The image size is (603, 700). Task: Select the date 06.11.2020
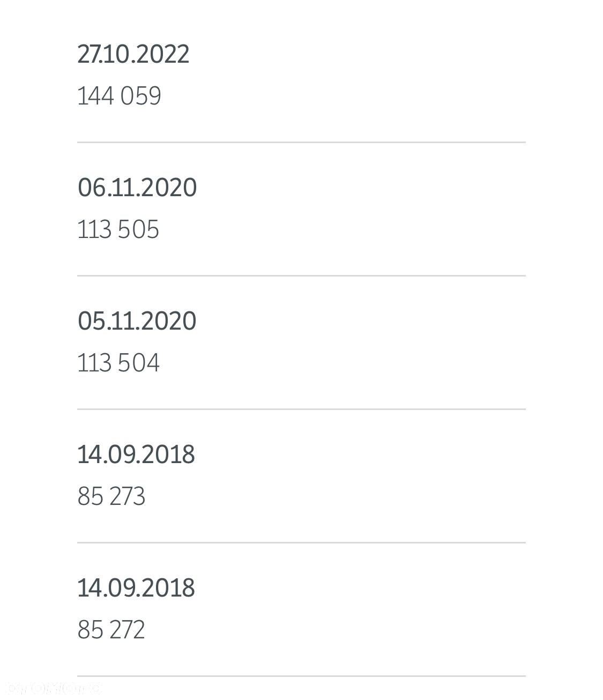click(137, 188)
